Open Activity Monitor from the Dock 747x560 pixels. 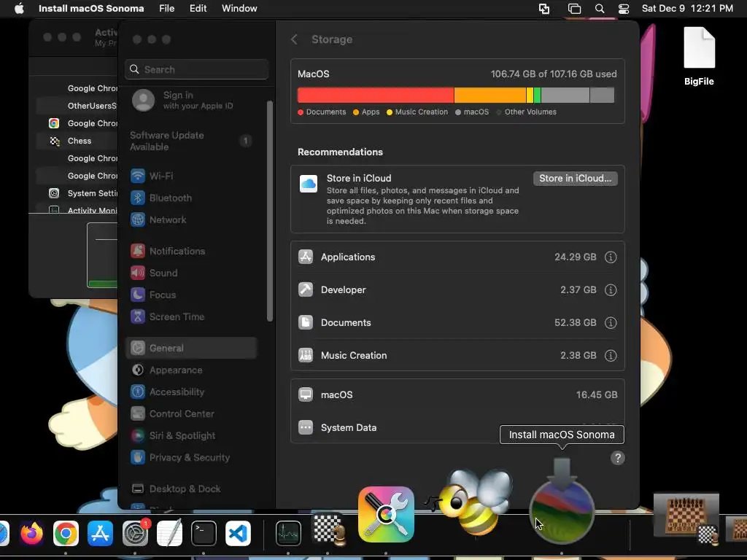pyautogui.click(x=288, y=533)
